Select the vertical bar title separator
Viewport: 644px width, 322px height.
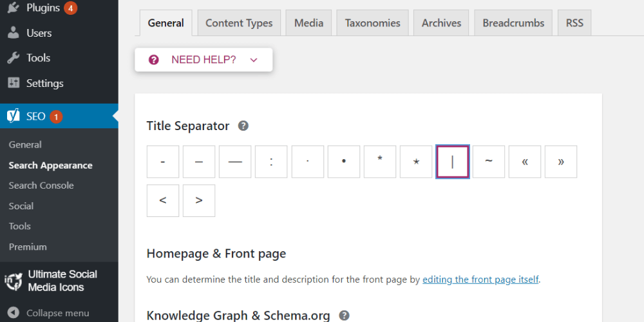point(452,162)
